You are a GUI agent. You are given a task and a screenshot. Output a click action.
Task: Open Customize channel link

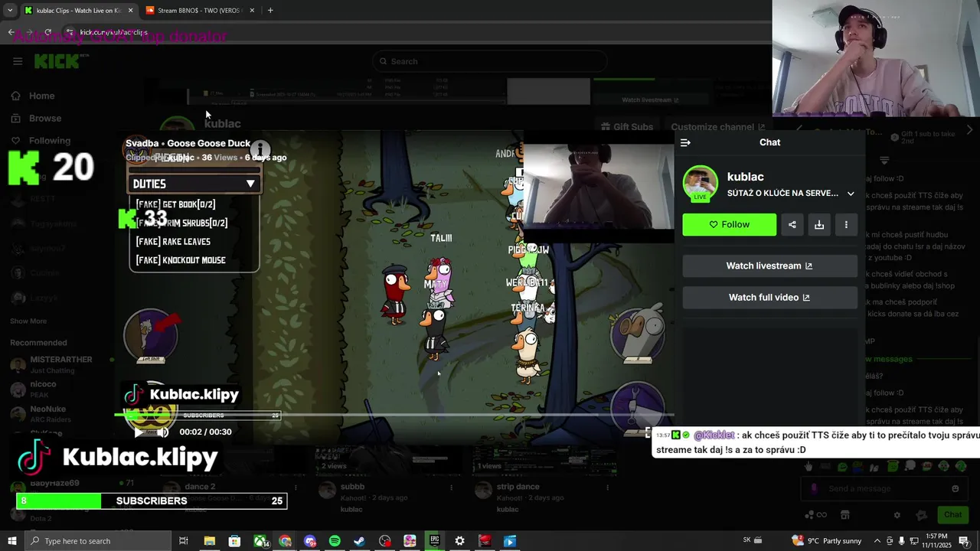tap(717, 127)
